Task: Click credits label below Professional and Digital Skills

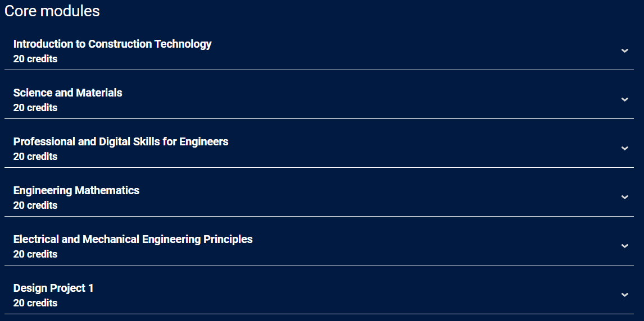Action: (x=35, y=157)
